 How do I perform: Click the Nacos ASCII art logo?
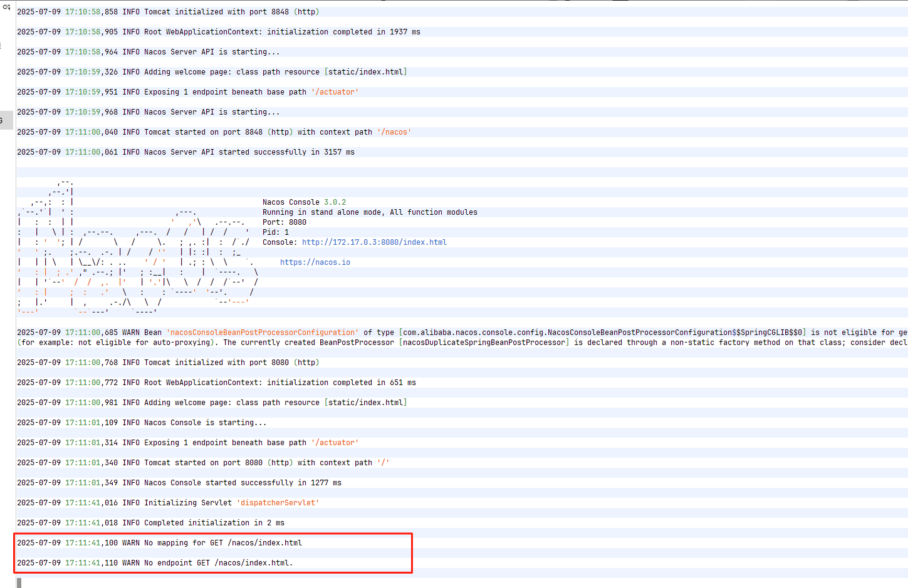(125, 250)
